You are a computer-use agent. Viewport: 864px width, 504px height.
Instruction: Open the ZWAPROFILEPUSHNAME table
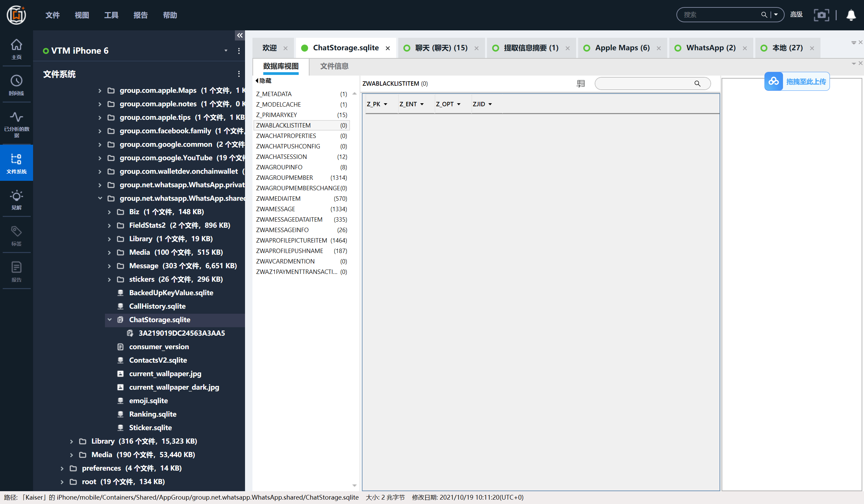point(301,251)
